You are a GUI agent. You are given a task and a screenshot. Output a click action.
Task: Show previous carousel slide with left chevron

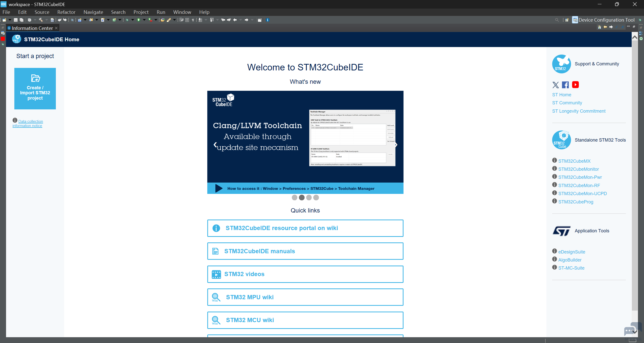coord(215,145)
